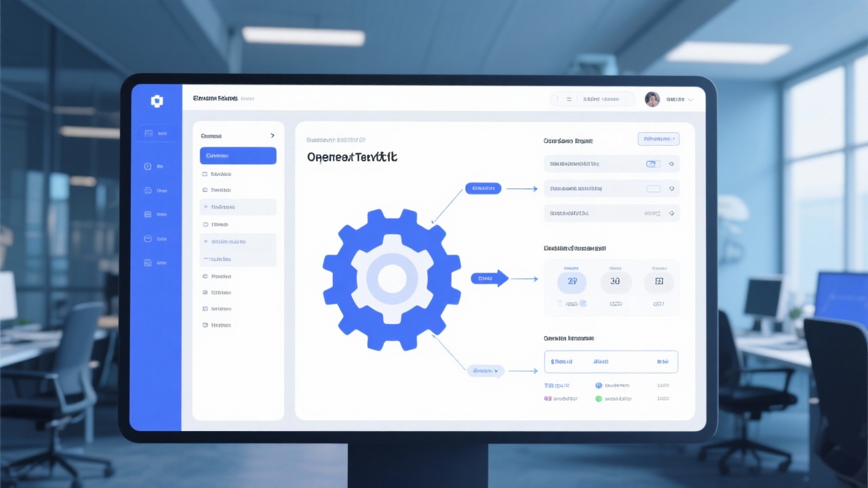Click the settings icon on third right-panel row
868x488 pixels.
tap(671, 213)
